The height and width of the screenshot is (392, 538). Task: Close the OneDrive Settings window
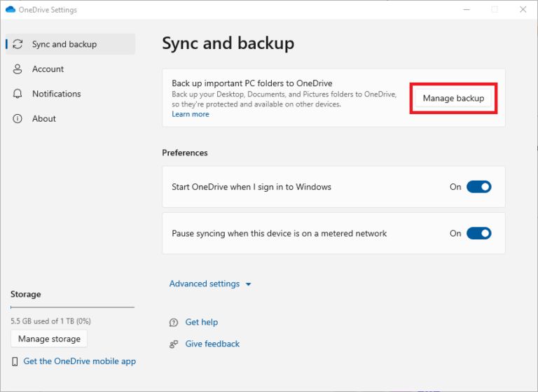pos(523,10)
